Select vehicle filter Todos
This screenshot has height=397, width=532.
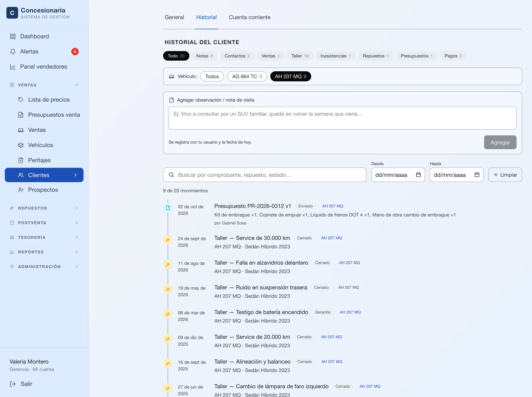(212, 76)
